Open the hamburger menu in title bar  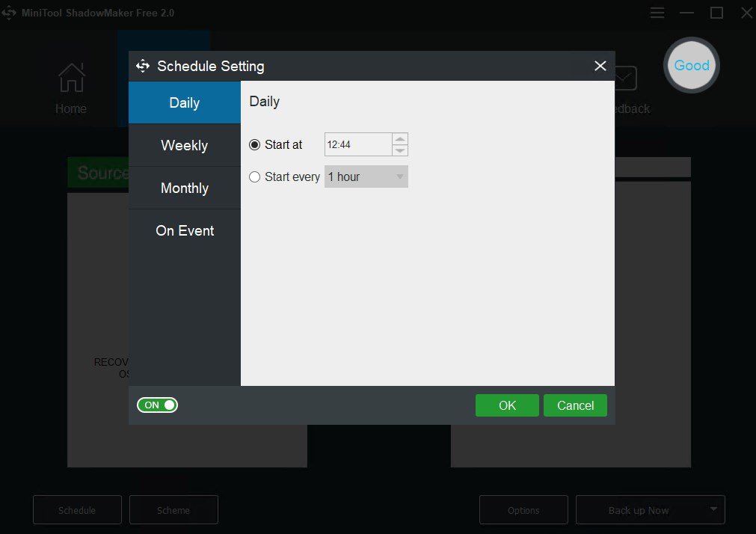click(x=657, y=13)
